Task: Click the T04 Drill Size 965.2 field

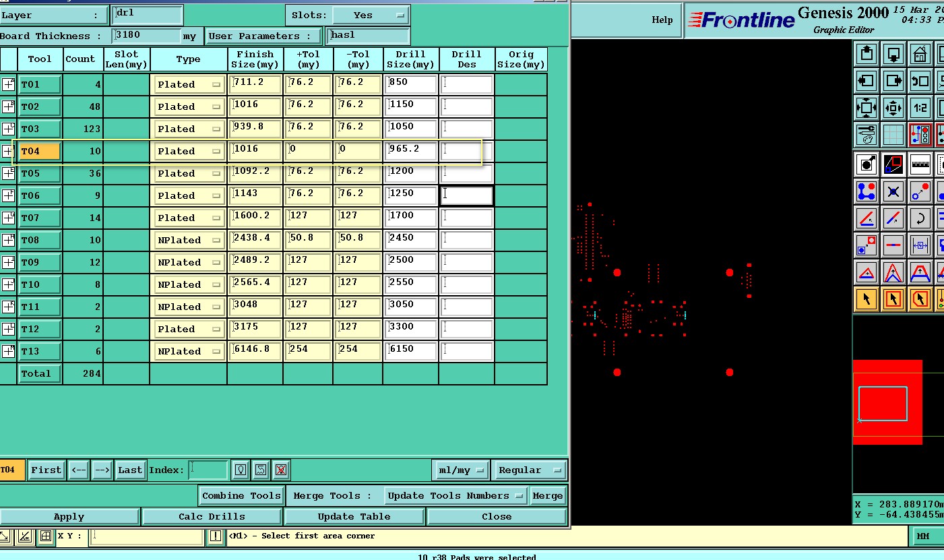Action: click(x=411, y=151)
